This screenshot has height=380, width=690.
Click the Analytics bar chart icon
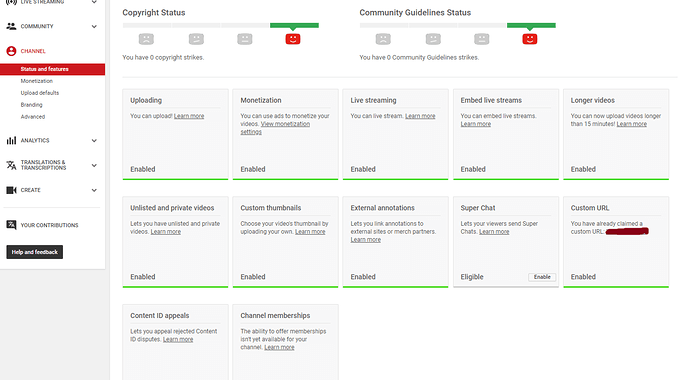pyautogui.click(x=11, y=141)
